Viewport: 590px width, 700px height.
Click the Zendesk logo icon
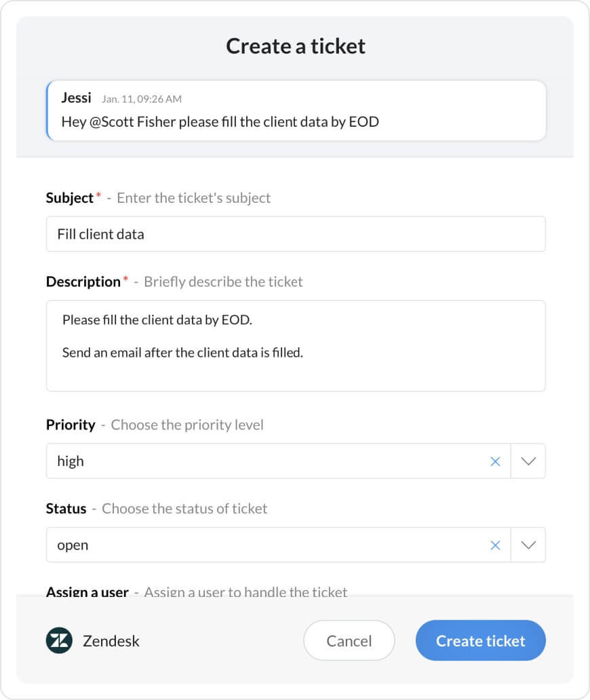coord(59,640)
